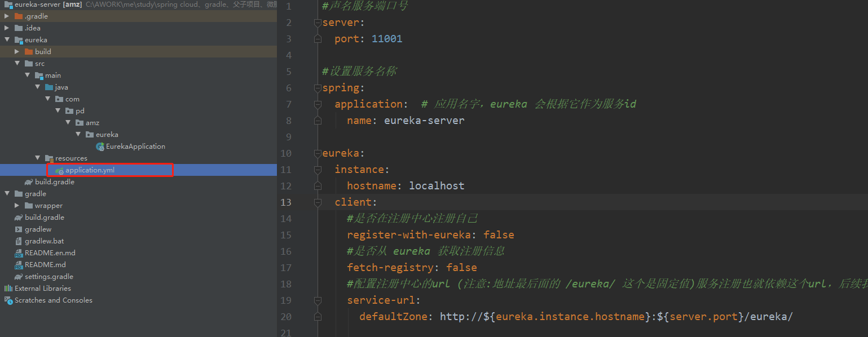The image size is (868, 337).
Task: Click the .gradle folder icon
Action: tap(19, 16)
